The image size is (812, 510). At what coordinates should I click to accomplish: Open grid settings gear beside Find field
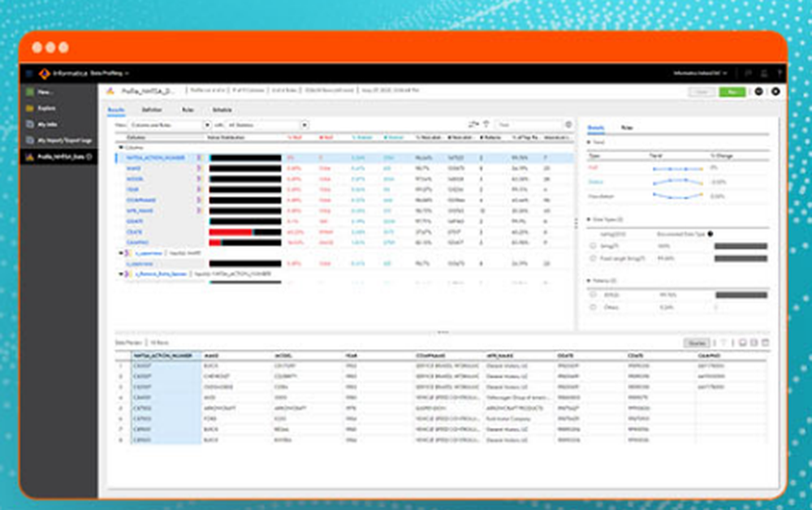pyautogui.click(x=568, y=124)
